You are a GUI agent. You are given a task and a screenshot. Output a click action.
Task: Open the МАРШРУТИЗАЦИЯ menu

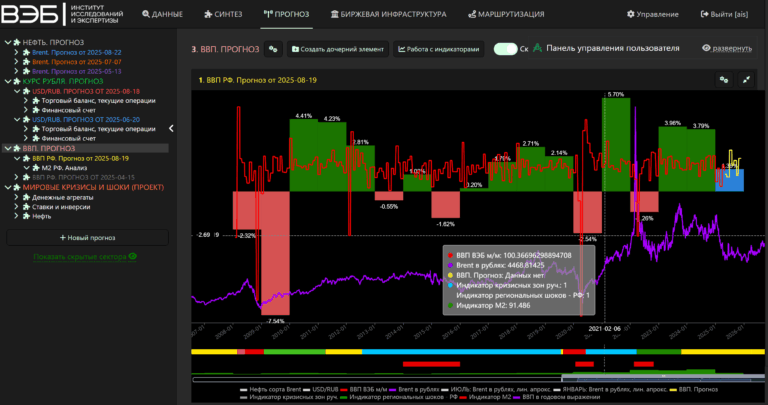tap(506, 14)
